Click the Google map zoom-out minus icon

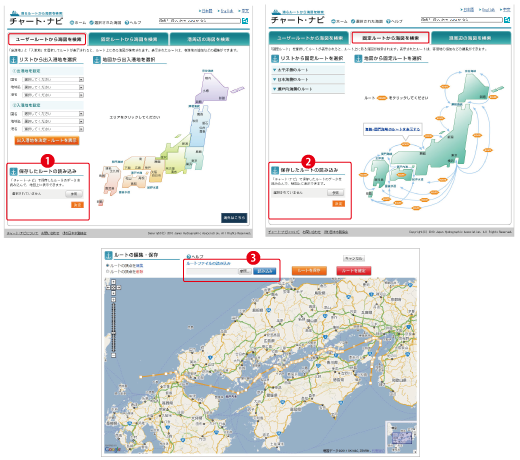coord(113,356)
